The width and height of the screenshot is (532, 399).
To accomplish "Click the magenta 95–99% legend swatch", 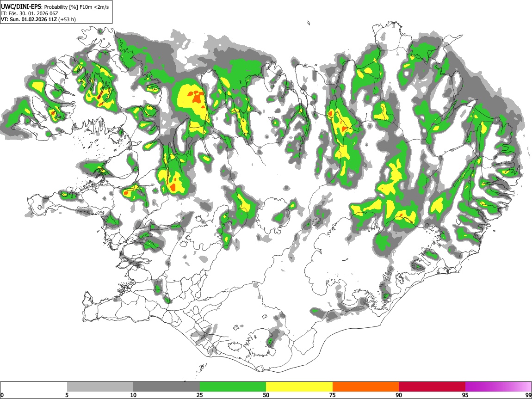I will (498, 387).
